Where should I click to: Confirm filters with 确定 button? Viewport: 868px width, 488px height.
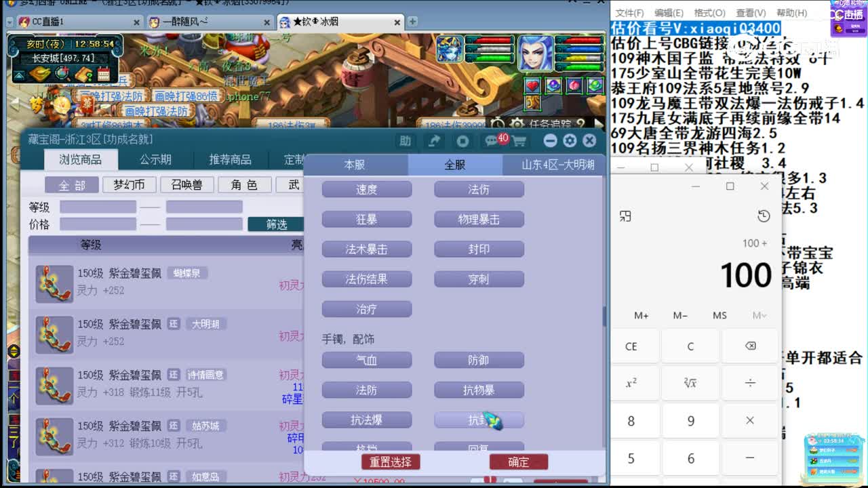519,462
